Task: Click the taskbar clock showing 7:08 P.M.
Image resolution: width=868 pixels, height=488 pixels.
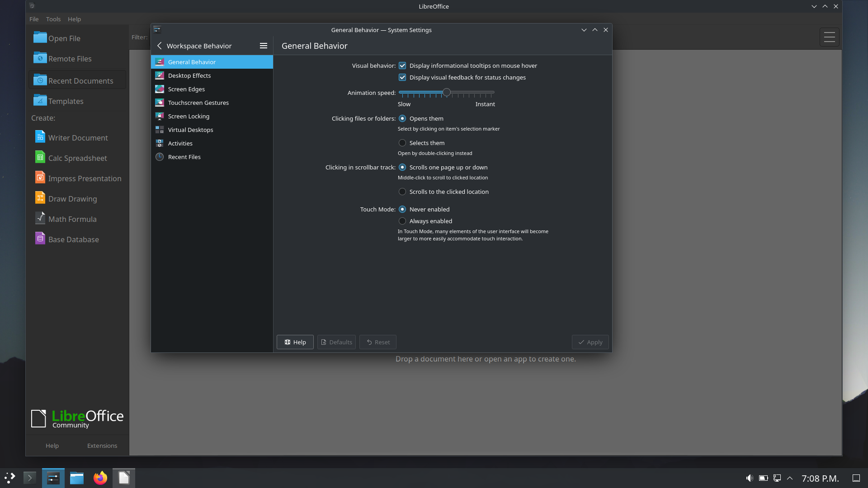Action: [x=820, y=478]
